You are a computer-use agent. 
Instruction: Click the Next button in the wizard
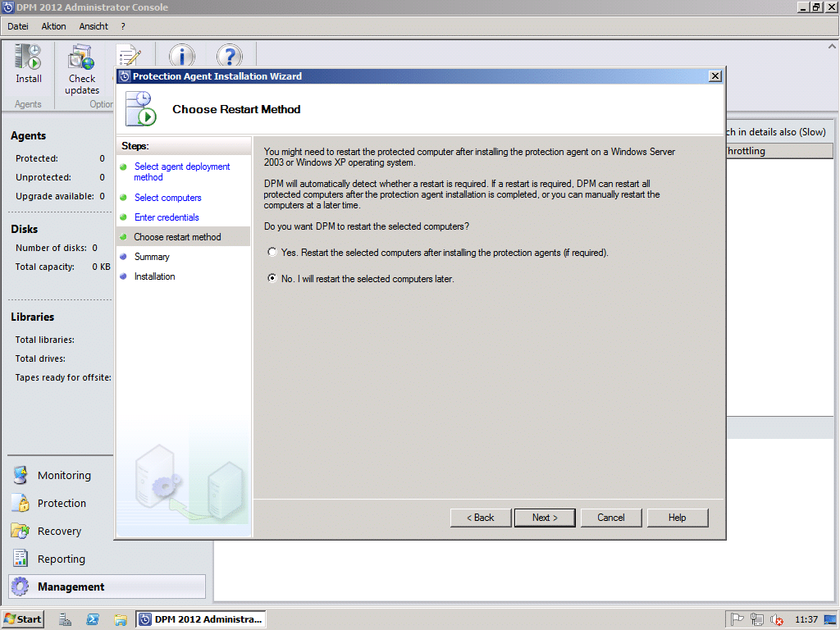pos(545,518)
